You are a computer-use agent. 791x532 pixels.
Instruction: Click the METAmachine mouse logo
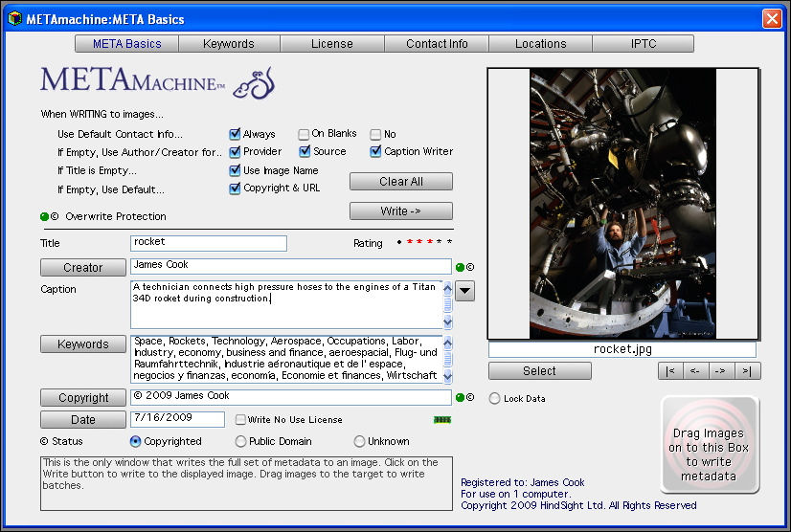click(x=254, y=84)
